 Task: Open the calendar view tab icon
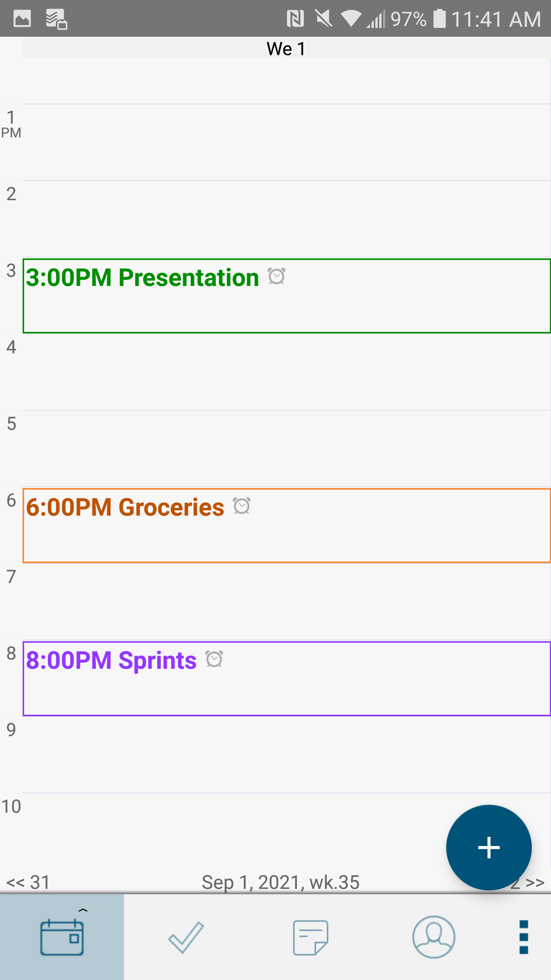(62, 937)
